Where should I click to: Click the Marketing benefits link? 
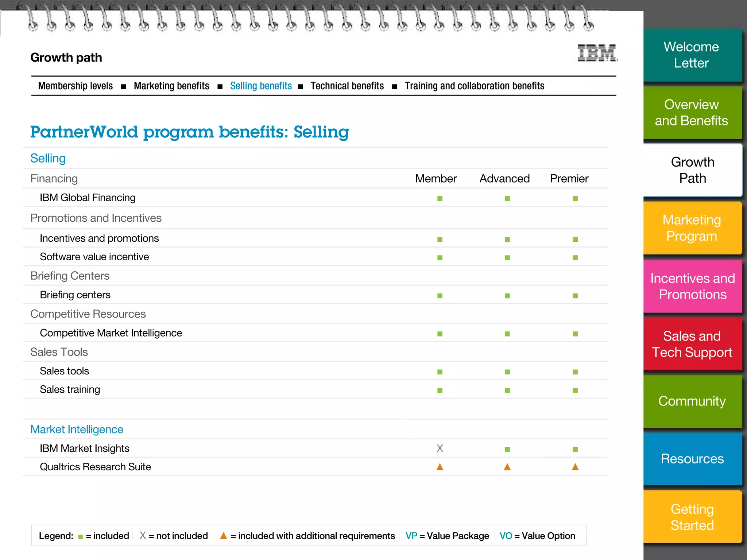point(171,86)
